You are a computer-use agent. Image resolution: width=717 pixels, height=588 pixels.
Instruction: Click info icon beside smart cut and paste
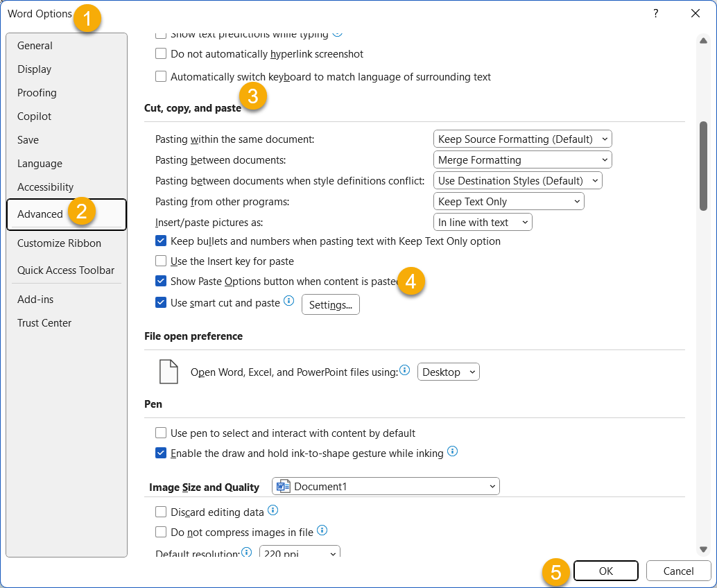[x=289, y=302]
